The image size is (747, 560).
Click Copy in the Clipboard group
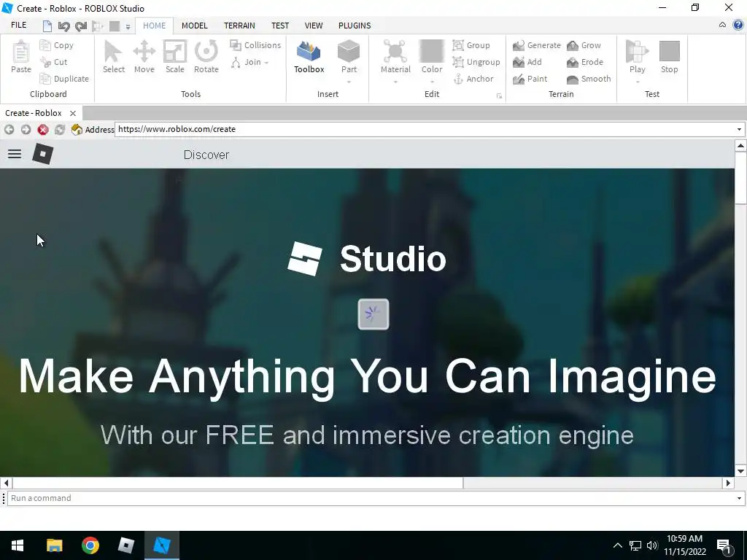(57, 45)
